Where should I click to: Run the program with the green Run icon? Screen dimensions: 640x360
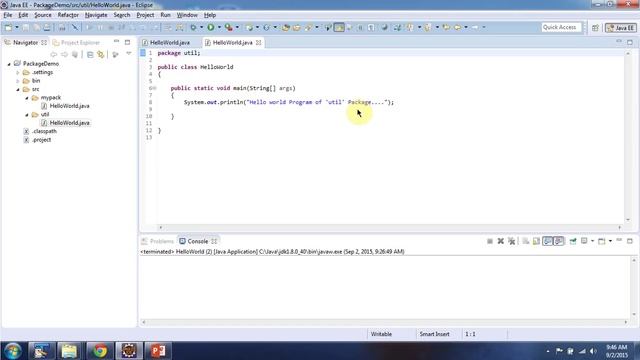tap(211, 27)
